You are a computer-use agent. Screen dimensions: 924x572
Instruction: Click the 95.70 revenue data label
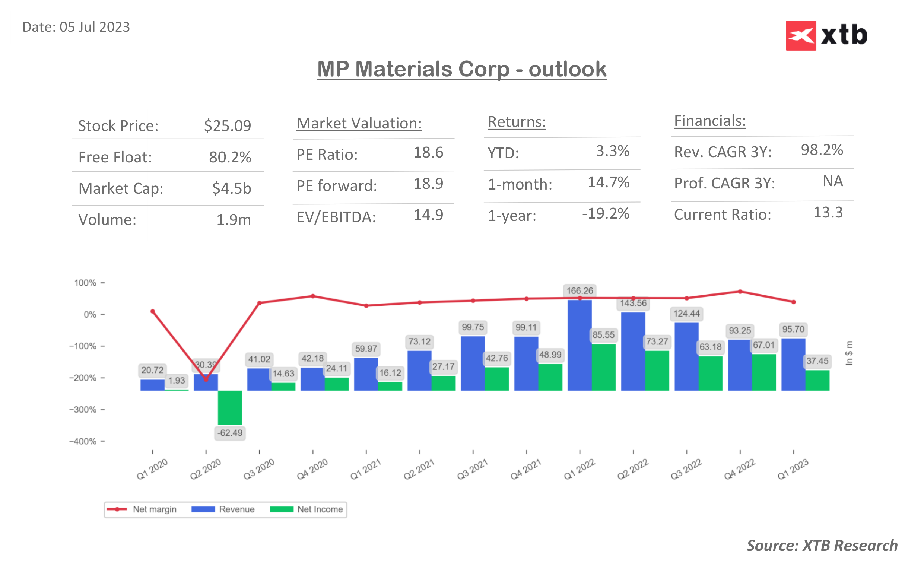[793, 329]
